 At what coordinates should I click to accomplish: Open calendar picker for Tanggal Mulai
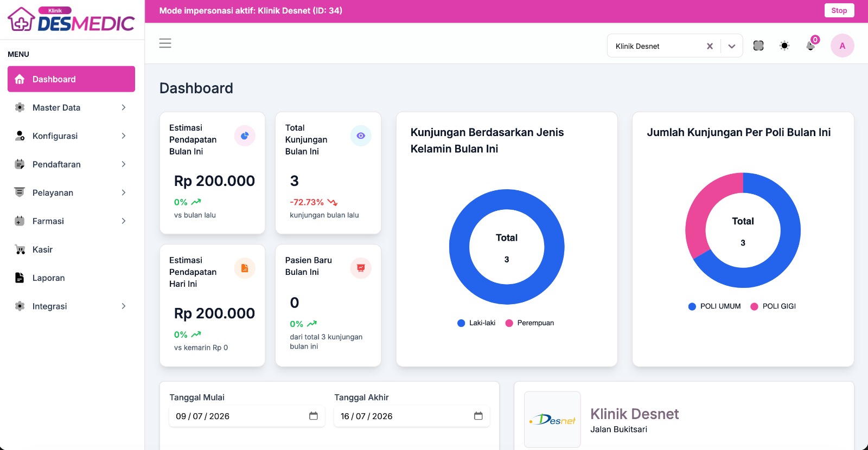[x=314, y=416]
